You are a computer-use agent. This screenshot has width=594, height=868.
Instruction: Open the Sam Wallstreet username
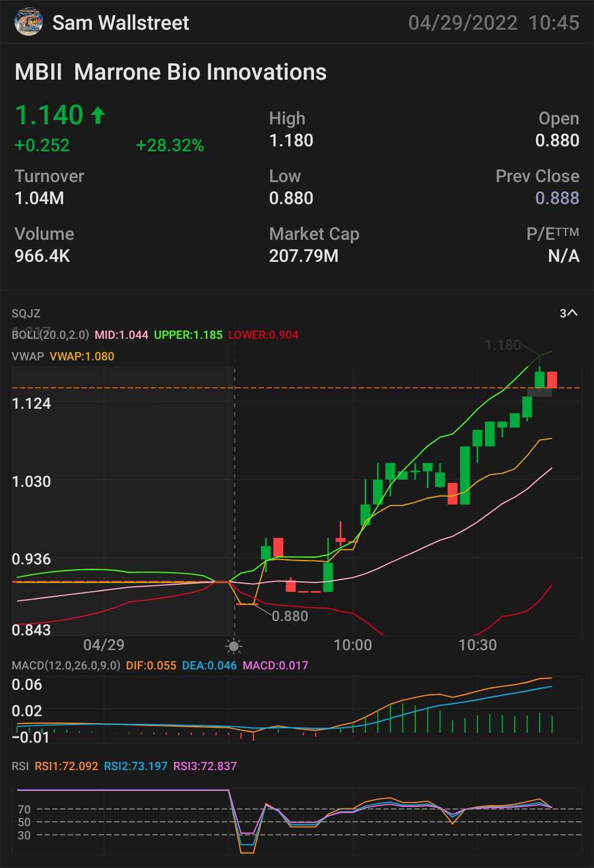point(120,23)
